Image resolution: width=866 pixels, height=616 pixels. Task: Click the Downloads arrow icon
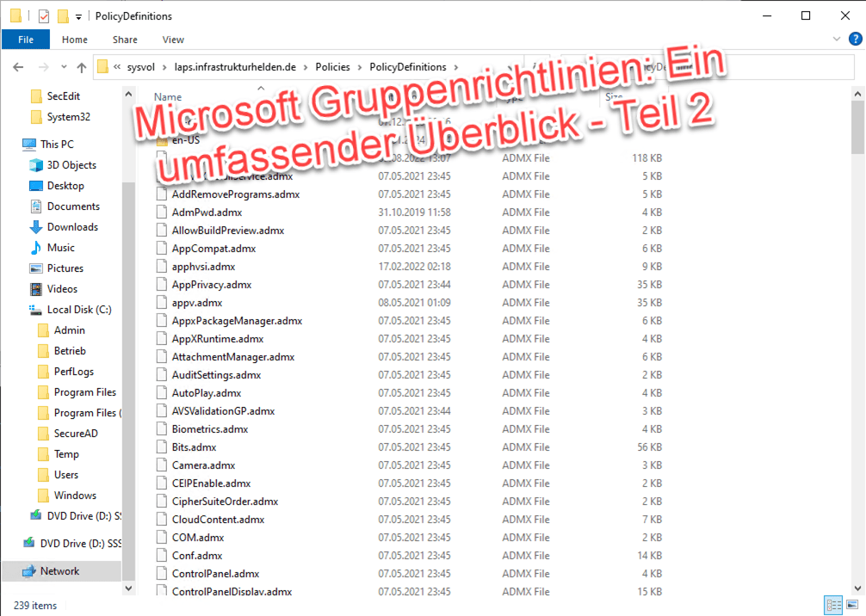tap(36, 227)
